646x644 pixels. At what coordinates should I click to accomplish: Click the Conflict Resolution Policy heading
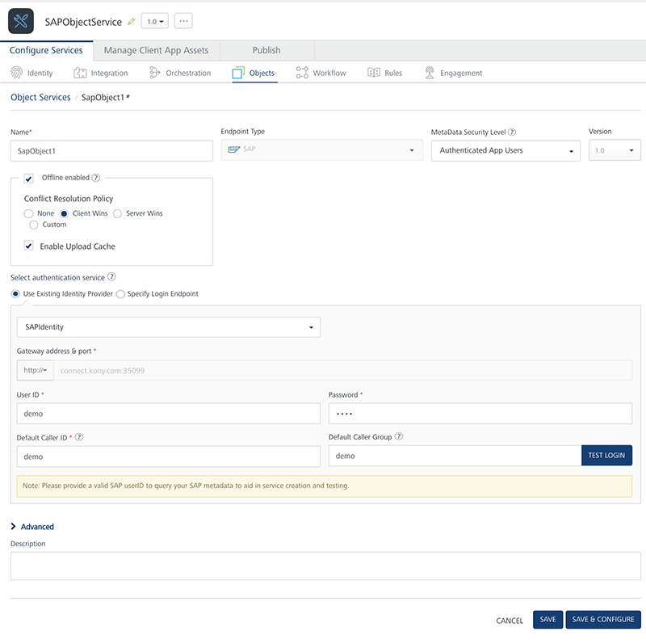click(69, 199)
